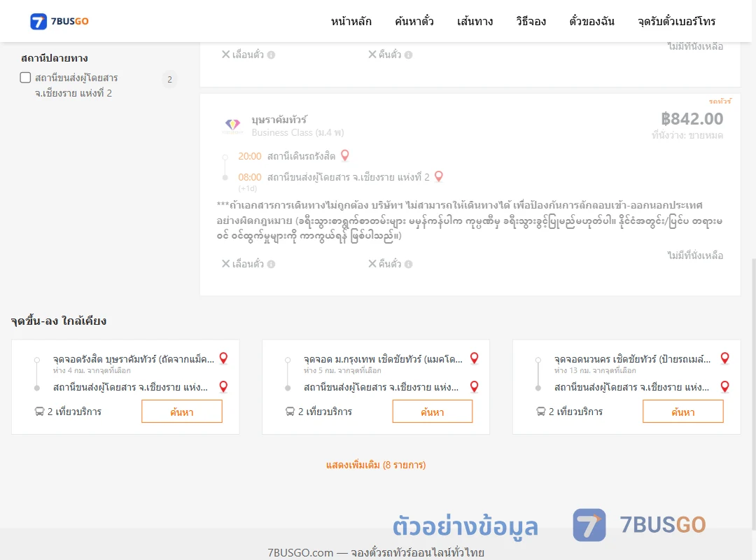Click the ฿842.00 price
Image resolution: width=756 pixels, height=560 pixels.
[x=692, y=119]
